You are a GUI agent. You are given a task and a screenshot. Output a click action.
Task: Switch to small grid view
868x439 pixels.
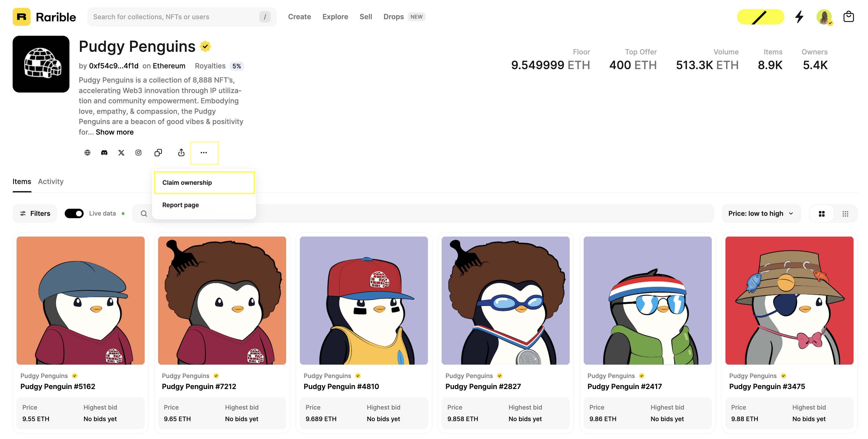coord(845,214)
